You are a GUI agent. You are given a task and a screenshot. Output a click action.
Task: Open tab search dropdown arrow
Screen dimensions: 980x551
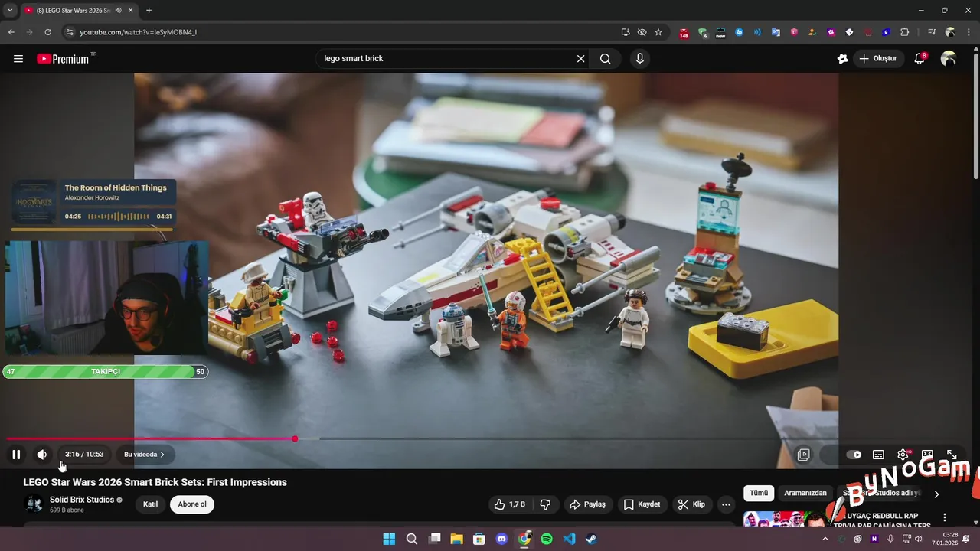[10, 10]
